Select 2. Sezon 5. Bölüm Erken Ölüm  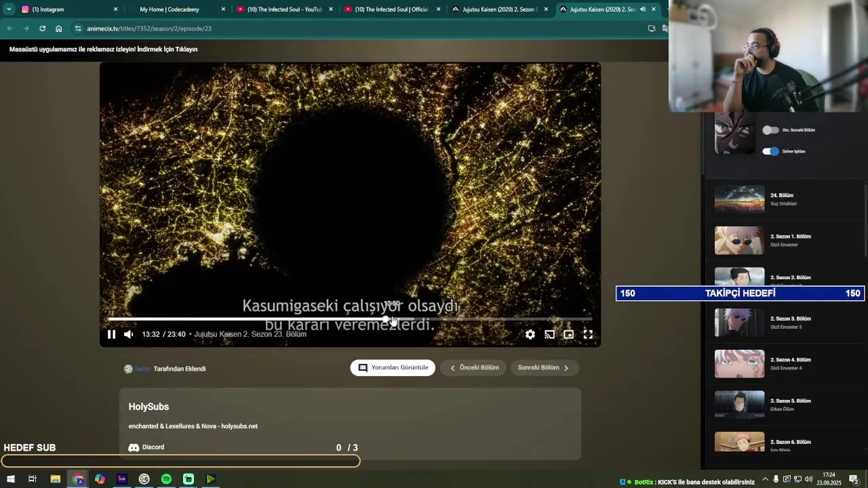(x=785, y=405)
